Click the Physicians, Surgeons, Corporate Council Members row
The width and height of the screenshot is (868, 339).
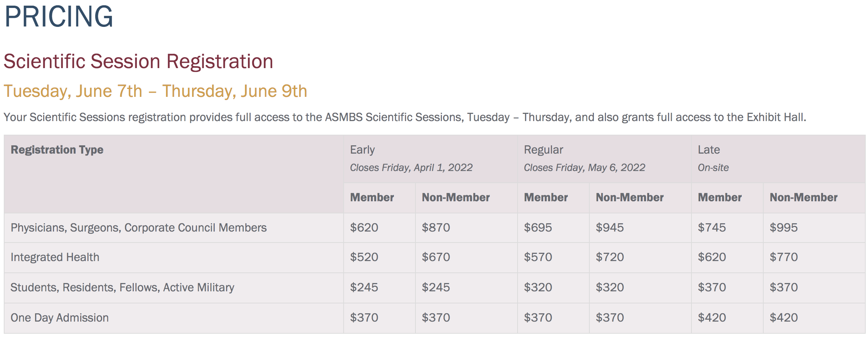435,228
